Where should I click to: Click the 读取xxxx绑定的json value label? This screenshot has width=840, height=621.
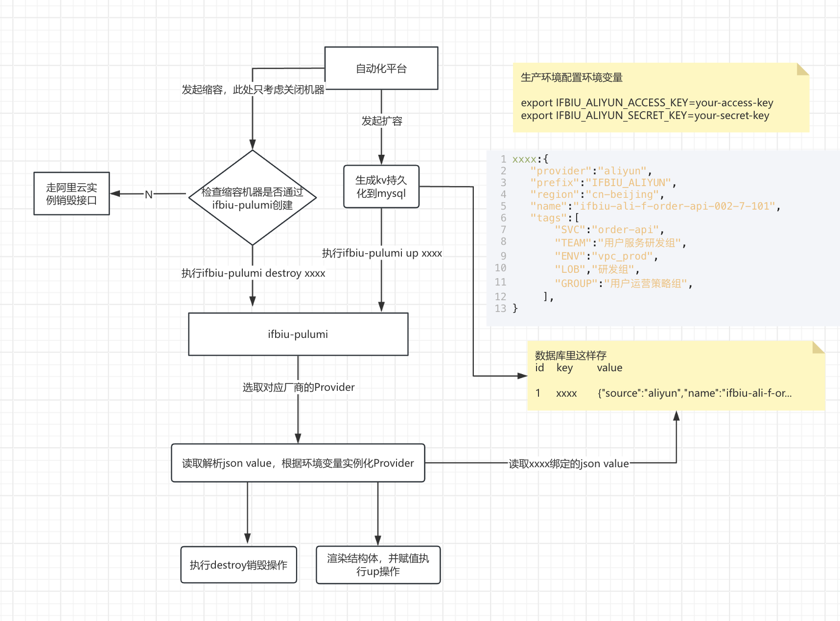(x=569, y=464)
